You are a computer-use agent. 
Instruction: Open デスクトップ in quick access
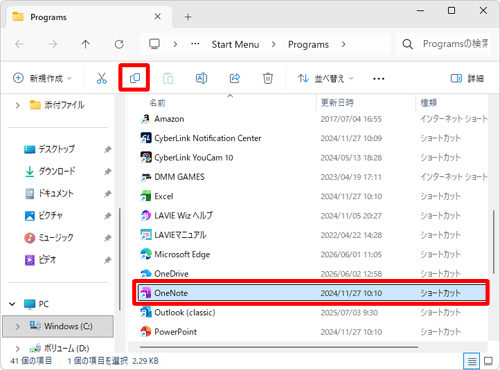(x=56, y=149)
